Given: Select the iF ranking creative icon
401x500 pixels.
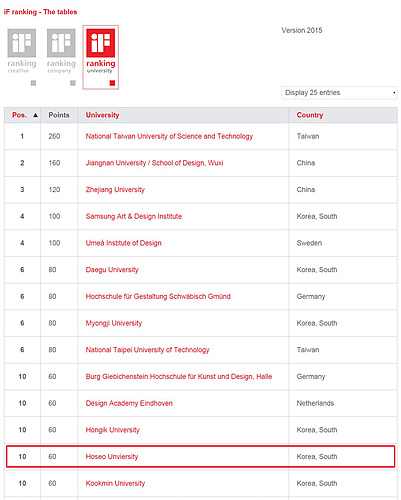Looking at the screenshot, I should 22,51.
